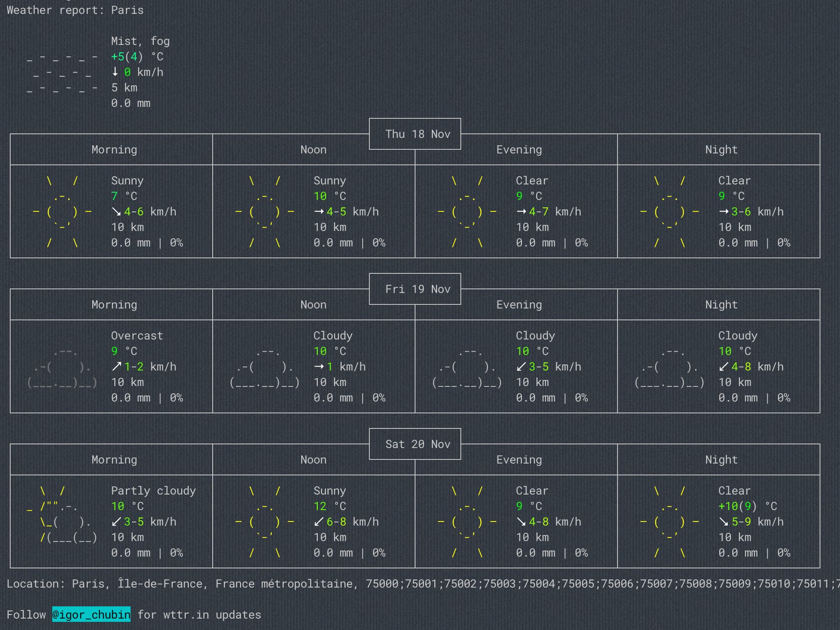840x630 pixels.
Task: Collapse the Sat 20 Nov day header box
Action: pyautogui.click(x=415, y=444)
